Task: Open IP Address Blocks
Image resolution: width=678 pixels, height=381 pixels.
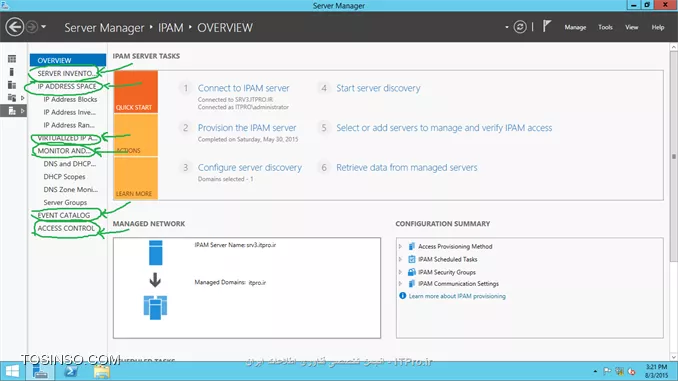Action: point(70,99)
